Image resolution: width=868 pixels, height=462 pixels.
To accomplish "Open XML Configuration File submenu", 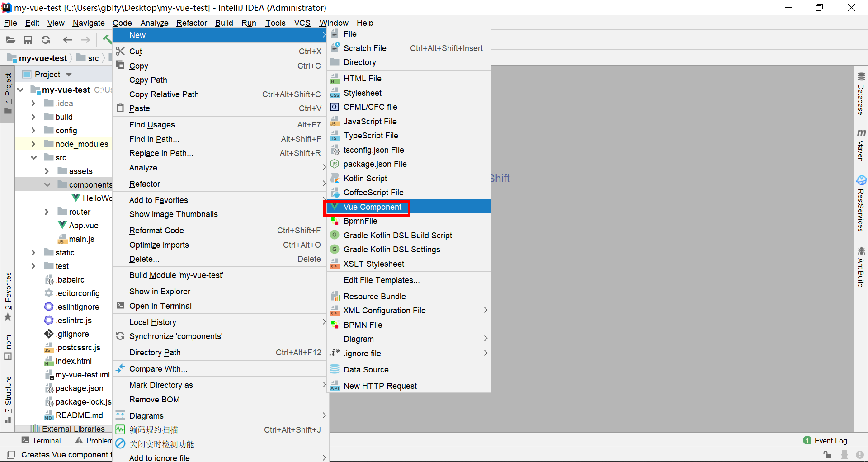I will click(409, 311).
